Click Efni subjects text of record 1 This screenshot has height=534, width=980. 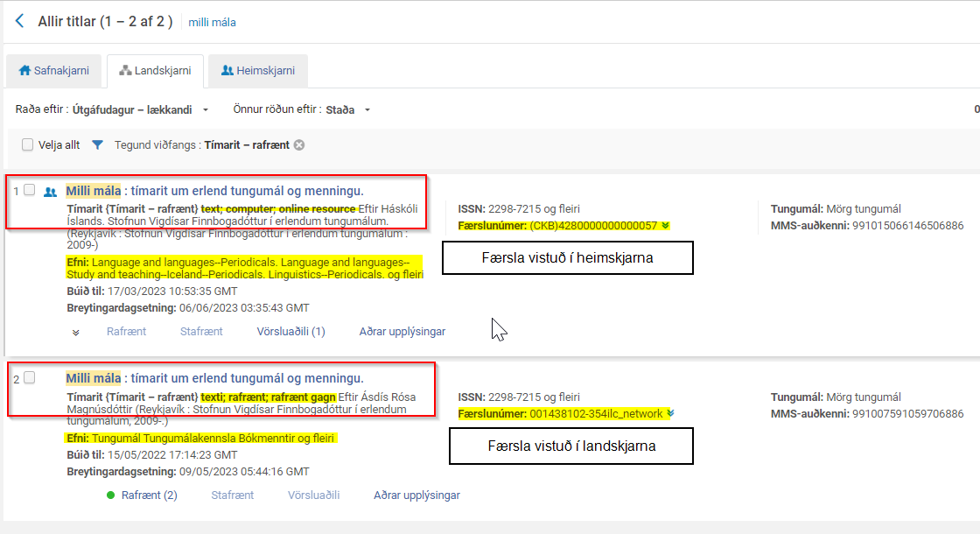pyautogui.click(x=245, y=268)
